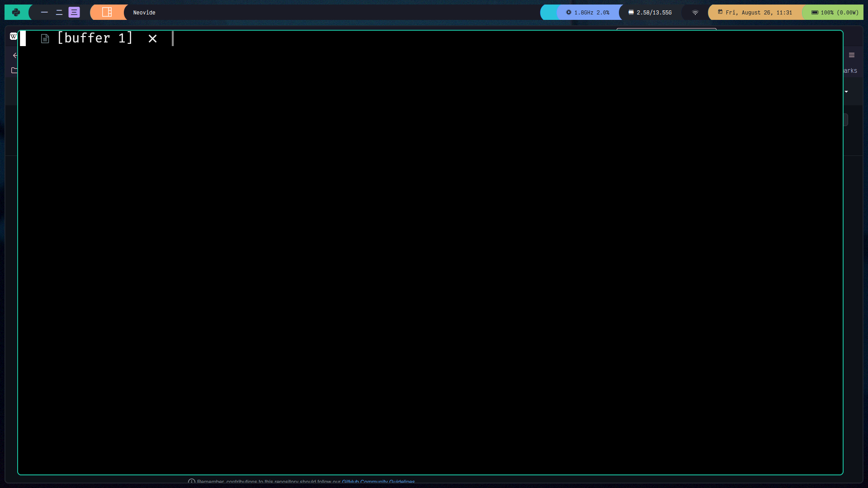The height and width of the screenshot is (488, 868).
Task: Click the purple stacked layout icon
Action: coord(74,12)
